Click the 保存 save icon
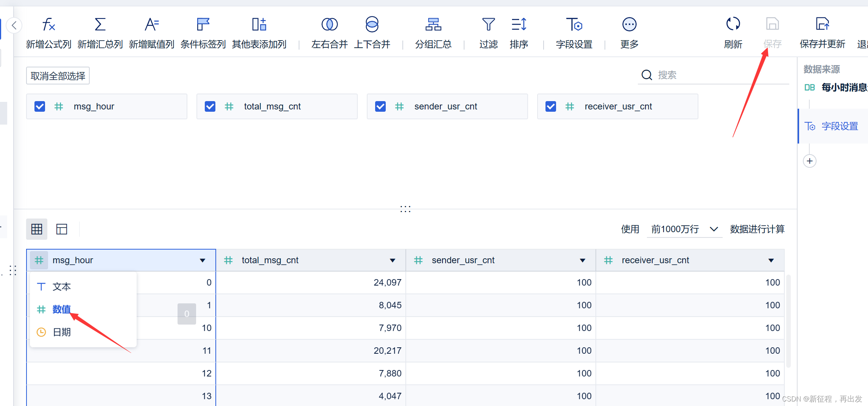Image resolution: width=868 pixels, height=406 pixels. (x=772, y=24)
